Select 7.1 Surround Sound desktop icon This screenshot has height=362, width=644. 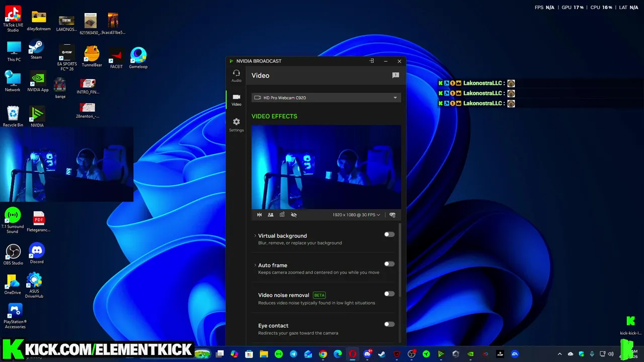13,220
